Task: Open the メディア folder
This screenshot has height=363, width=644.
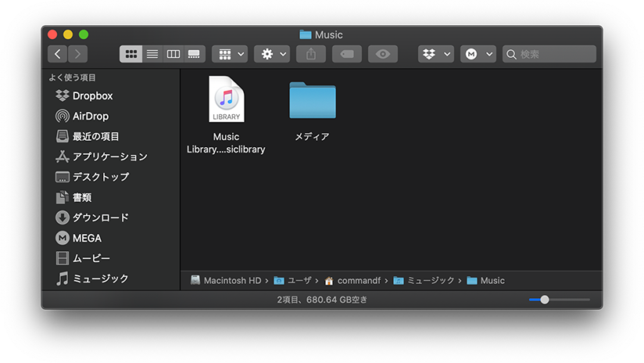Action: pos(312,100)
